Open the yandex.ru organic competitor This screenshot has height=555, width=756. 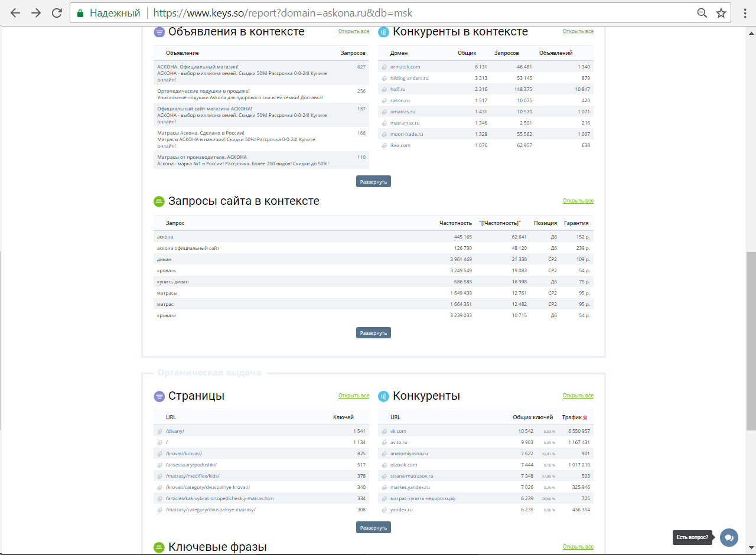tap(402, 510)
